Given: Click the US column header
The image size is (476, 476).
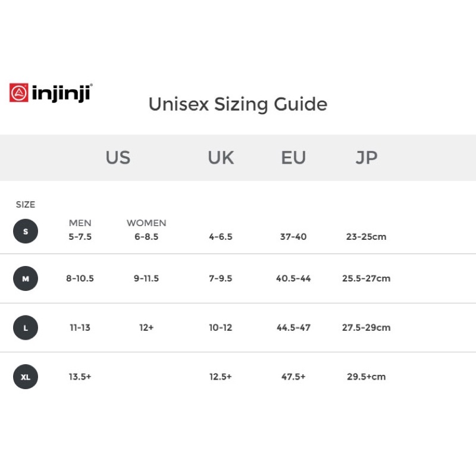Looking at the screenshot, I should [x=118, y=158].
